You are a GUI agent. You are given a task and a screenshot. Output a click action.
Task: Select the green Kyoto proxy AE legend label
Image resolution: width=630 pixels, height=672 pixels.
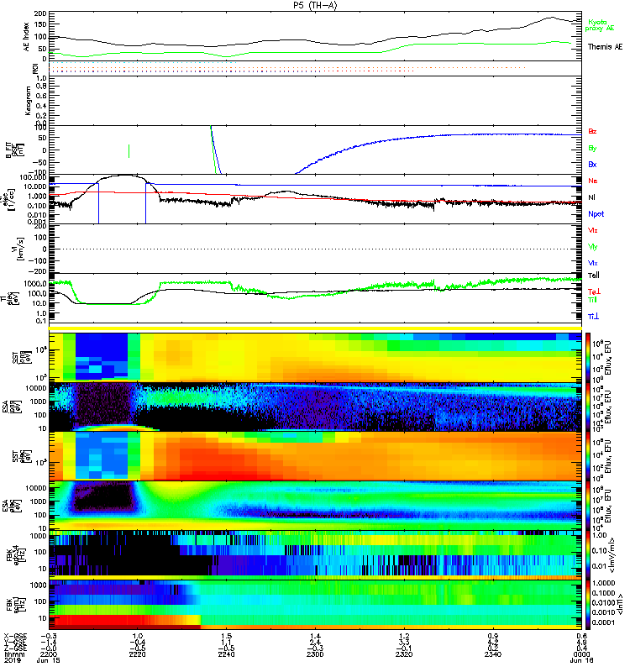point(599,25)
